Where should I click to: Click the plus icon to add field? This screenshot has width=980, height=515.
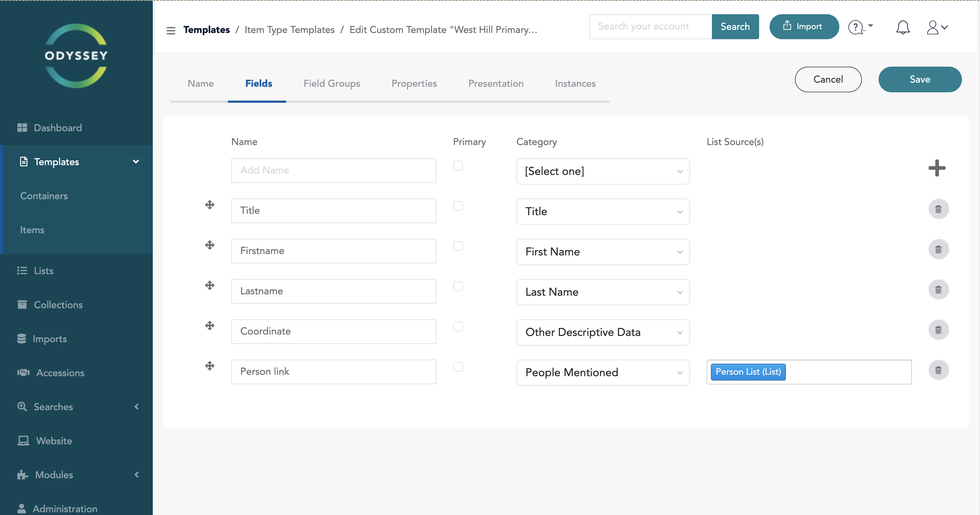(x=937, y=168)
